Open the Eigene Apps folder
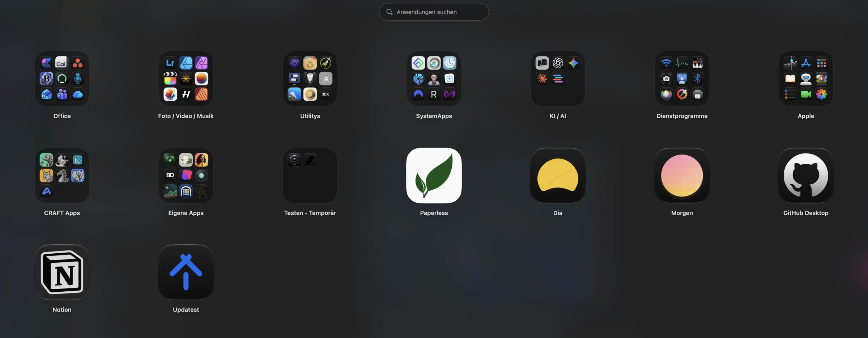 click(186, 176)
